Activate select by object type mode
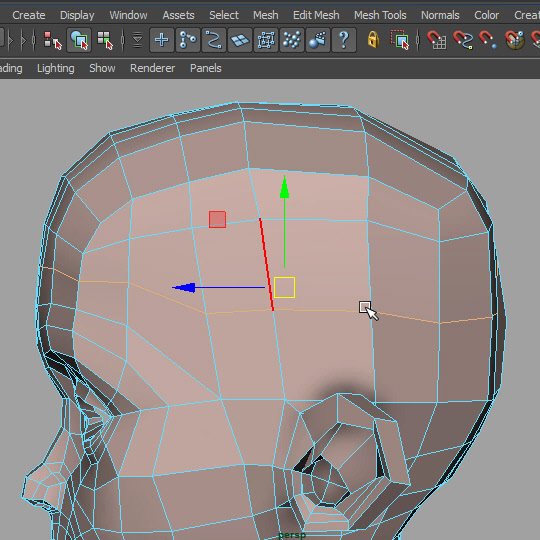540x540 pixels. click(79, 41)
